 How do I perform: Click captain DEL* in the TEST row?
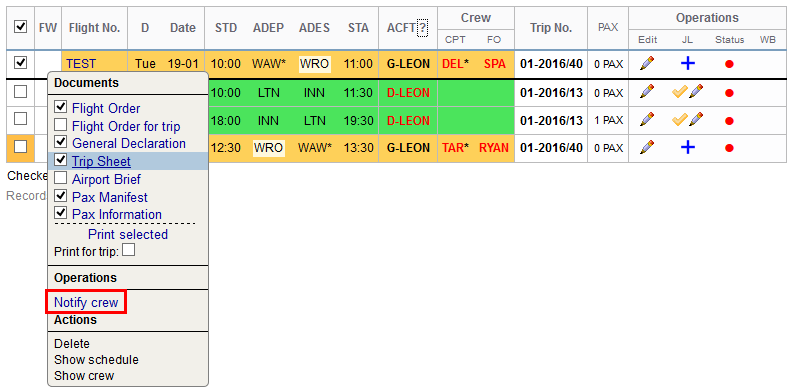(x=455, y=64)
